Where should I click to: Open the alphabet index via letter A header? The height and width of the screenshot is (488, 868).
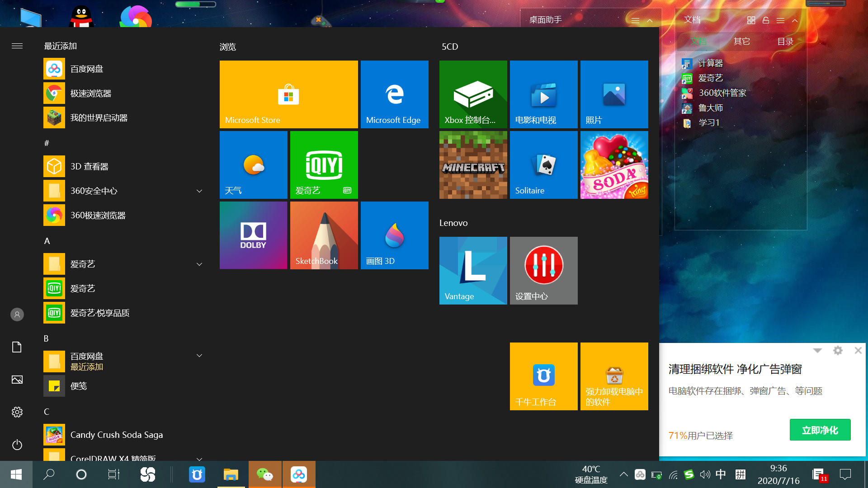pyautogui.click(x=47, y=241)
